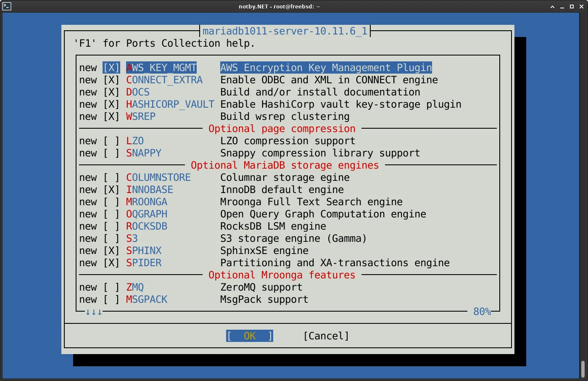Select the HASHICORP_VAULT option name
588x381 pixels.
[170, 104]
